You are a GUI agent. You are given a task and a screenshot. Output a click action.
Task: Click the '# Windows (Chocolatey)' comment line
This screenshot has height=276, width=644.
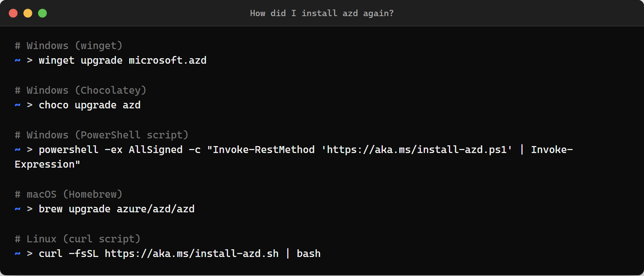(80, 90)
